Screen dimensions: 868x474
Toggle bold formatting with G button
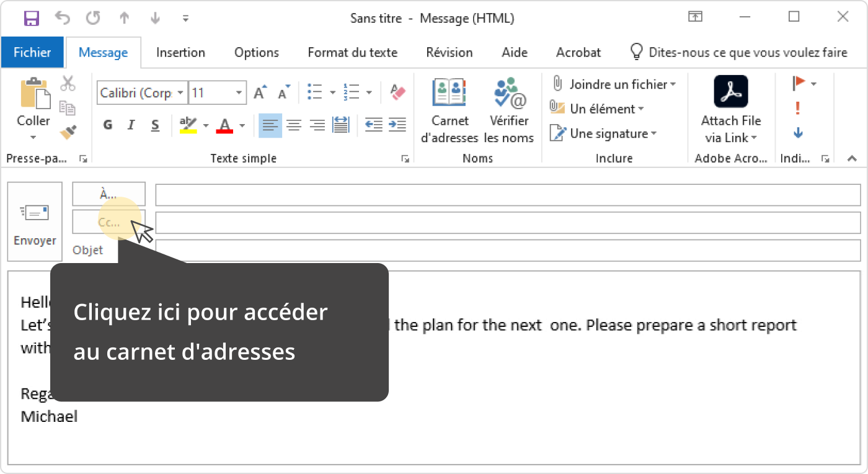[x=108, y=125]
